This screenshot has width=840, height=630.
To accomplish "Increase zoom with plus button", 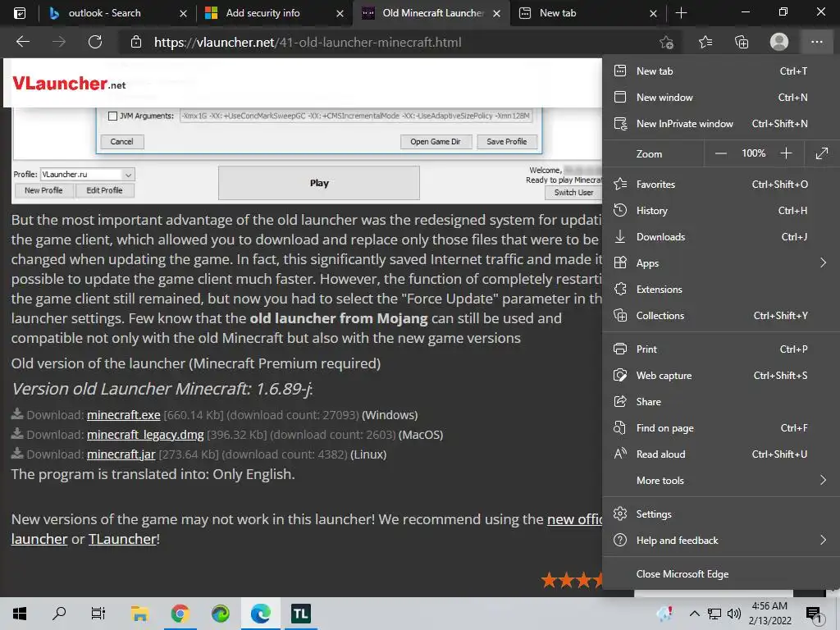I will click(x=786, y=153).
